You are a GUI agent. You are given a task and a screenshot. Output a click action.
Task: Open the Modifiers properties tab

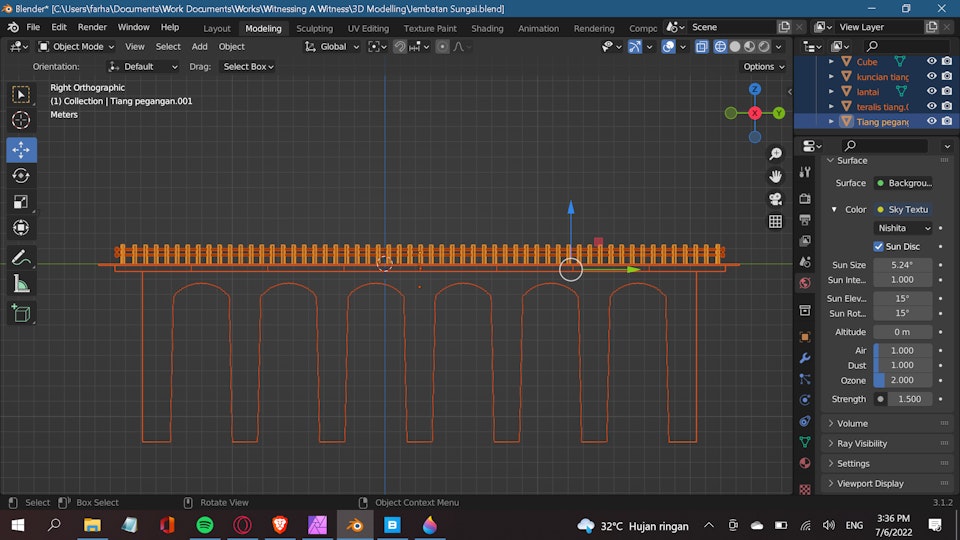805,358
